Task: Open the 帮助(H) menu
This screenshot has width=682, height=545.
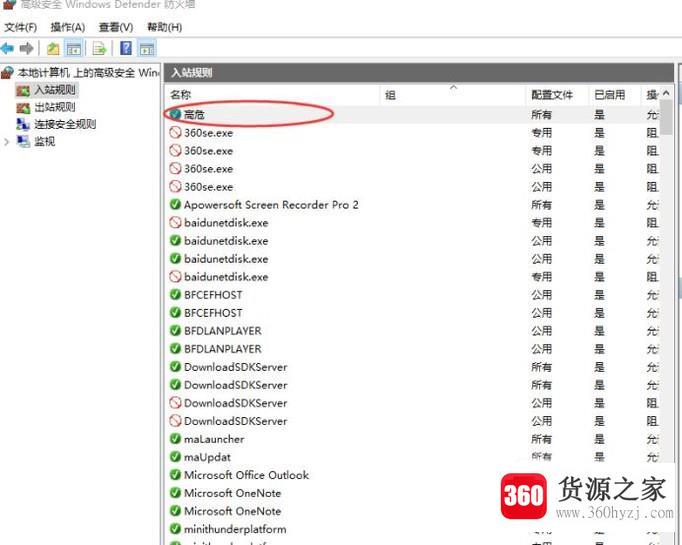Action: click(164, 27)
